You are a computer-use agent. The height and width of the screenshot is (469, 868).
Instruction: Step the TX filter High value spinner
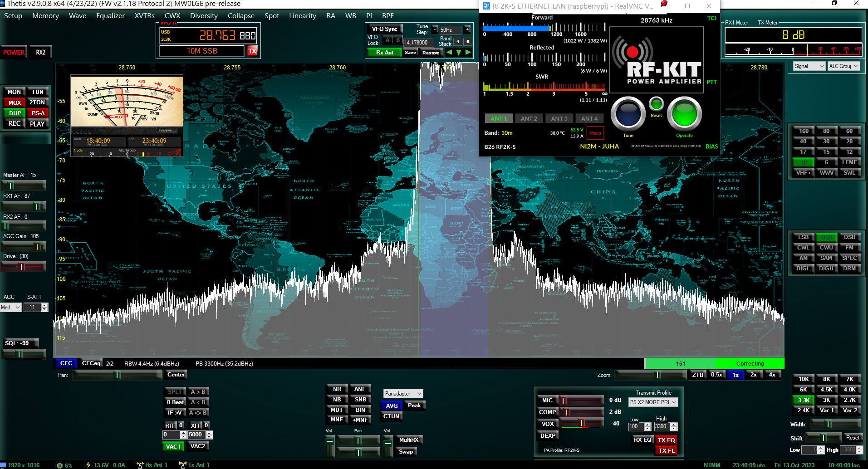[x=674, y=426]
